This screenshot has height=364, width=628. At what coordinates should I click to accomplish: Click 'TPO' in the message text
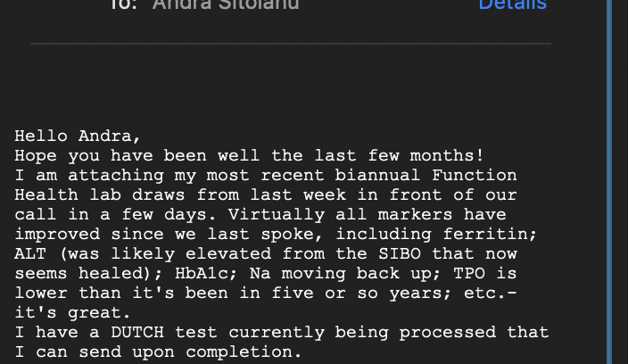coord(469,273)
